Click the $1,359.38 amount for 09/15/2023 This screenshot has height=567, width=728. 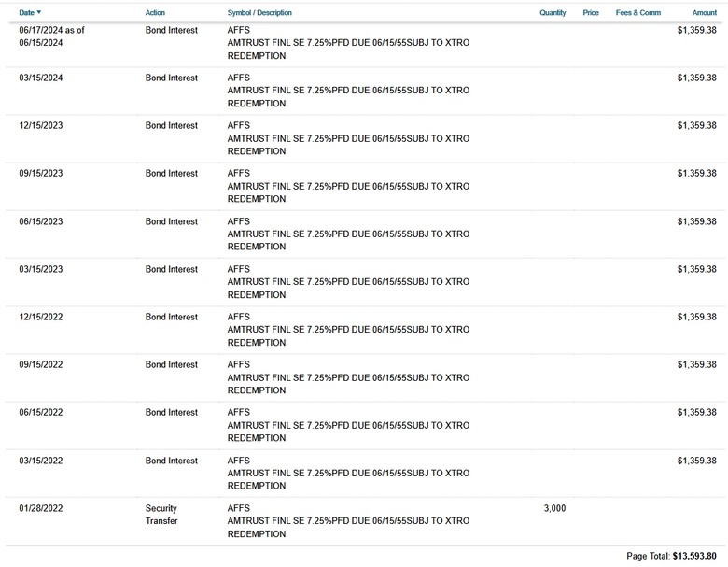(696, 174)
